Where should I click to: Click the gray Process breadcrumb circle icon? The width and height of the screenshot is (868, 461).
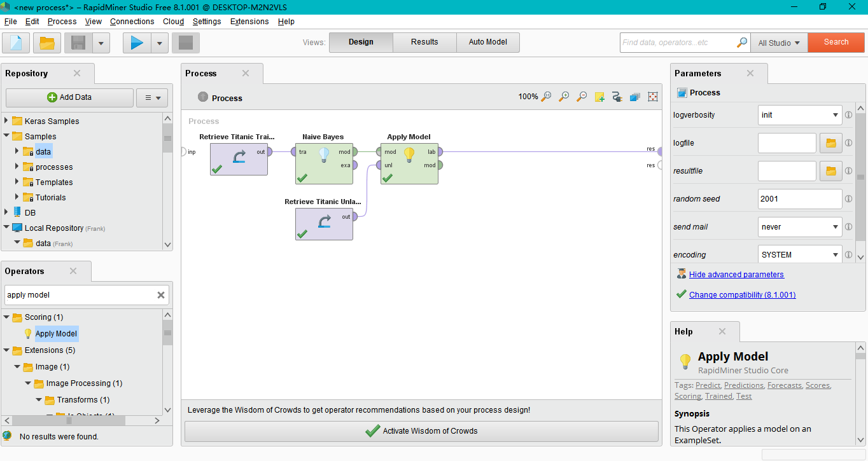[203, 97]
